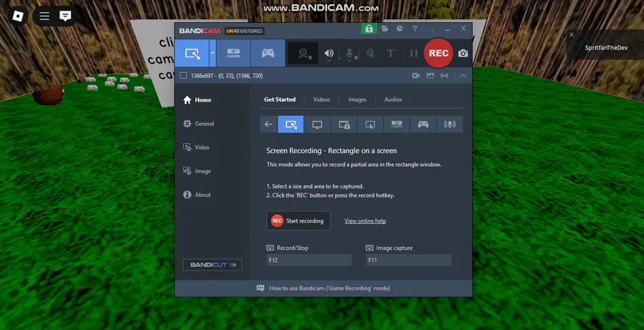
Task: Open the image icon in the status bar
Action: tap(430, 76)
